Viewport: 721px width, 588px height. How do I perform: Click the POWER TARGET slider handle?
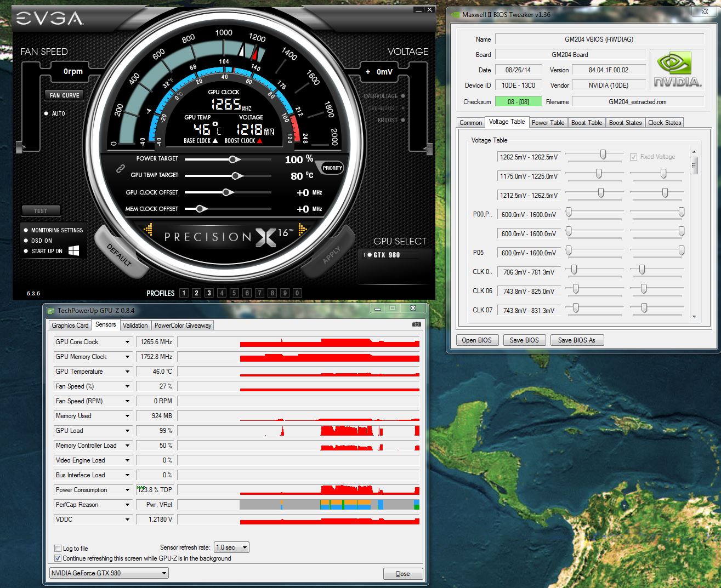coord(234,159)
